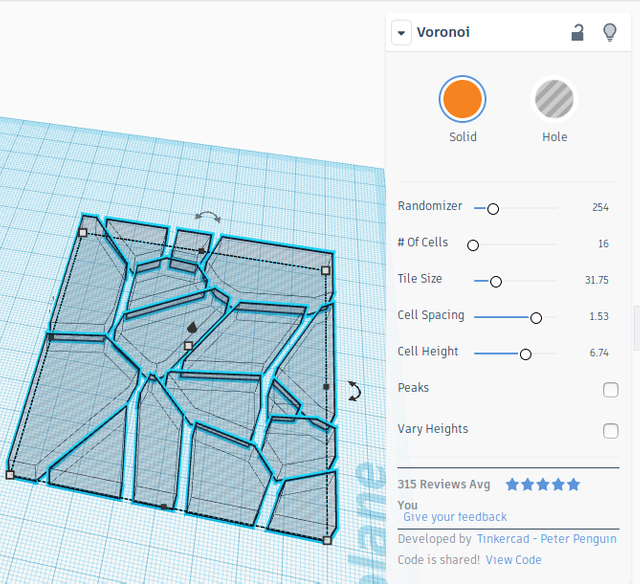640x584 pixels.
Task: Click the black midpoint handle on the top edge
Action: 202,251
